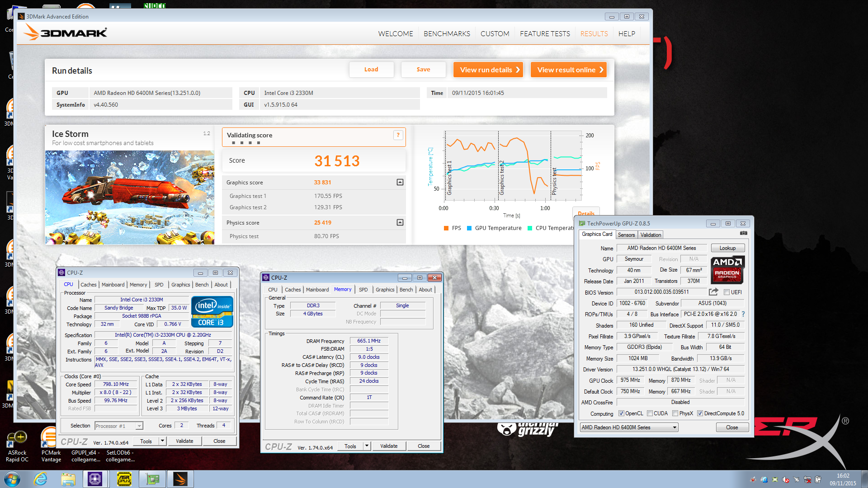The height and width of the screenshot is (488, 868).
Task: Click the teal CPU Temperature legend swatch
Action: pos(530,228)
